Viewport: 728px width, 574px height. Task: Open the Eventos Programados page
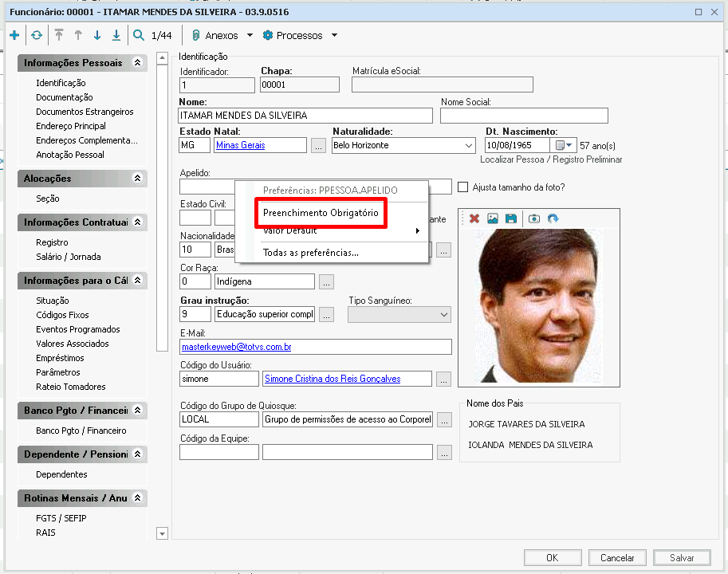(78, 329)
